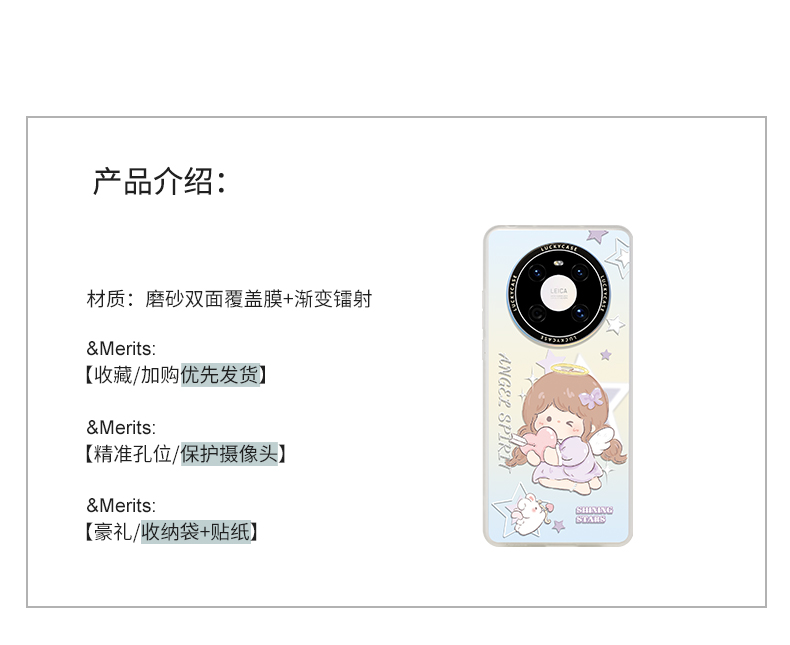Click the second &Merits: label
Screen dimensions: 790x645
pyautogui.click(x=121, y=428)
